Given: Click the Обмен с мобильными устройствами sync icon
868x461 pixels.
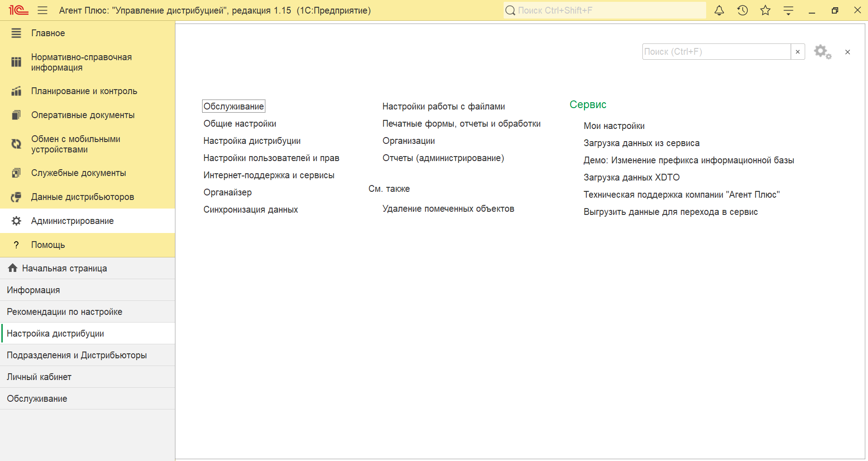Looking at the screenshot, I should [x=16, y=144].
